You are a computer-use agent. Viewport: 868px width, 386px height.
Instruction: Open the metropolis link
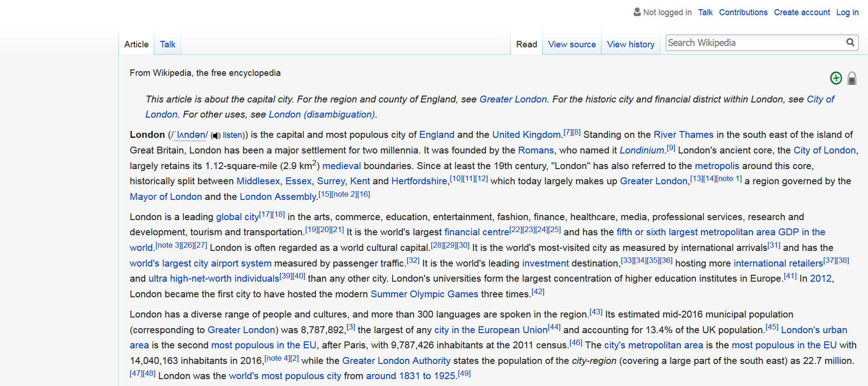pos(717,166)
